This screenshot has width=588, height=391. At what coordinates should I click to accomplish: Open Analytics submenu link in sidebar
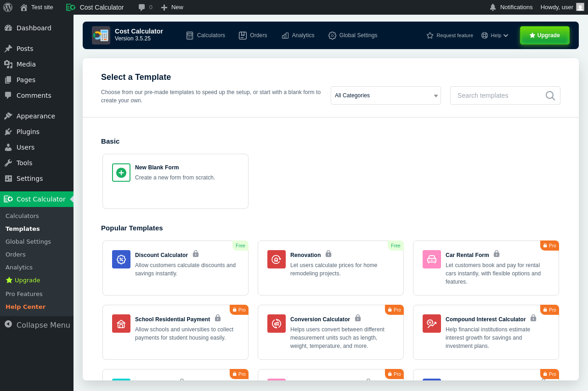tap(19, 267)
